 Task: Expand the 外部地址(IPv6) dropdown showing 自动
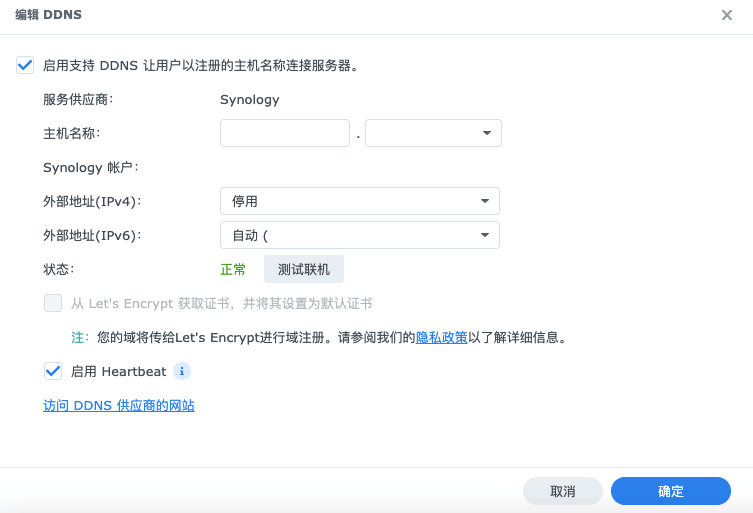tap(359, 235)
